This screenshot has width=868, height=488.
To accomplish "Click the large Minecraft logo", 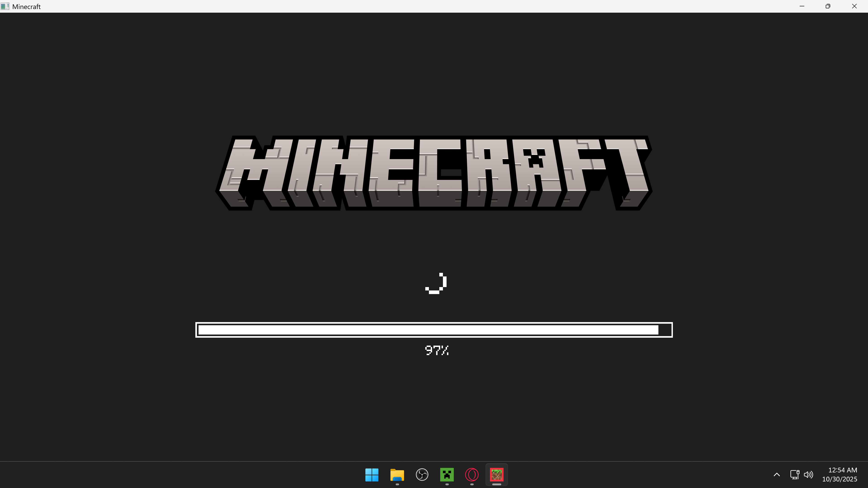I will tap(434, 173).
